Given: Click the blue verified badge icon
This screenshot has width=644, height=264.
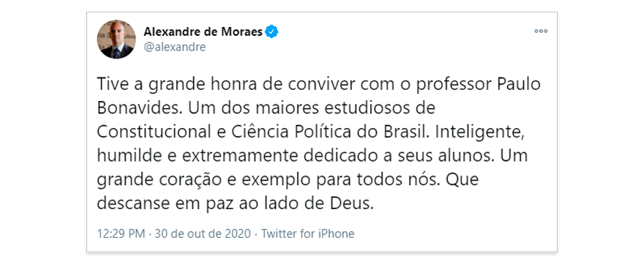Looking at the screenshot, I should pos(272,31).
